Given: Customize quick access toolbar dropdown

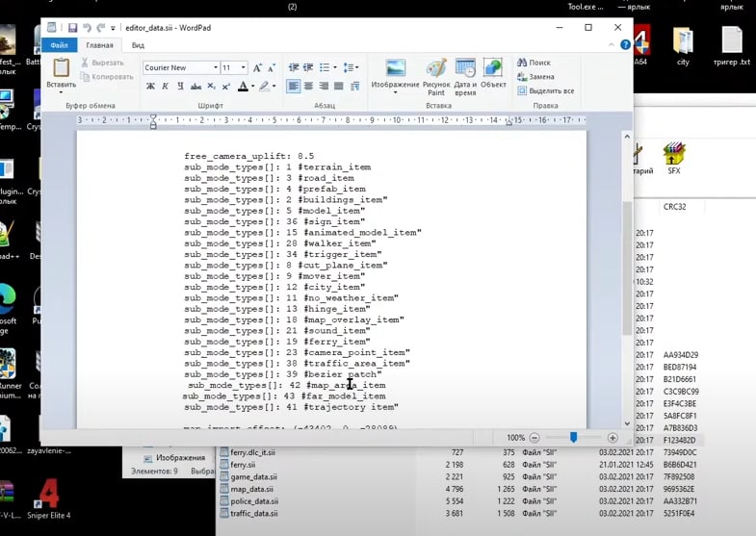Looking at the screenshot, I should [113, 29].
